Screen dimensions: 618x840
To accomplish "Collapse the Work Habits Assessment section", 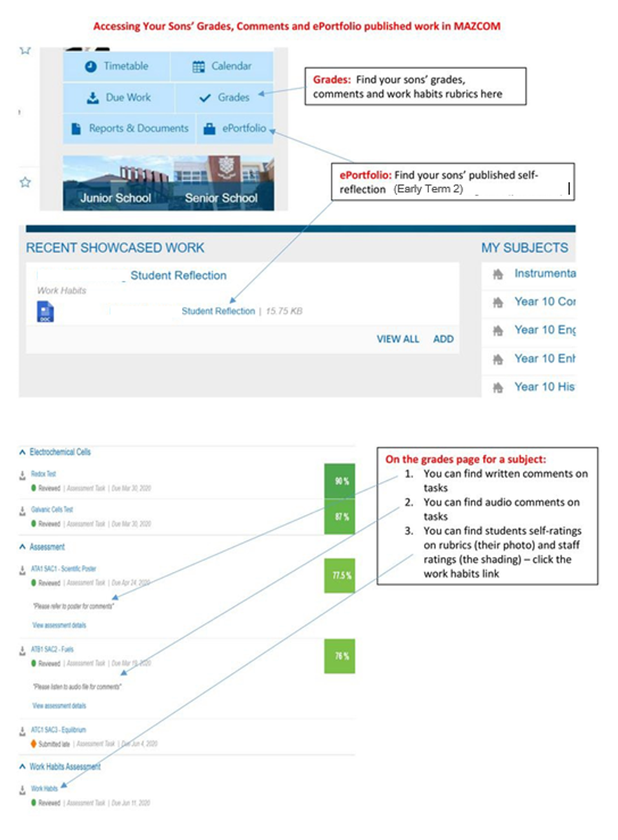I will click(22, 766).
